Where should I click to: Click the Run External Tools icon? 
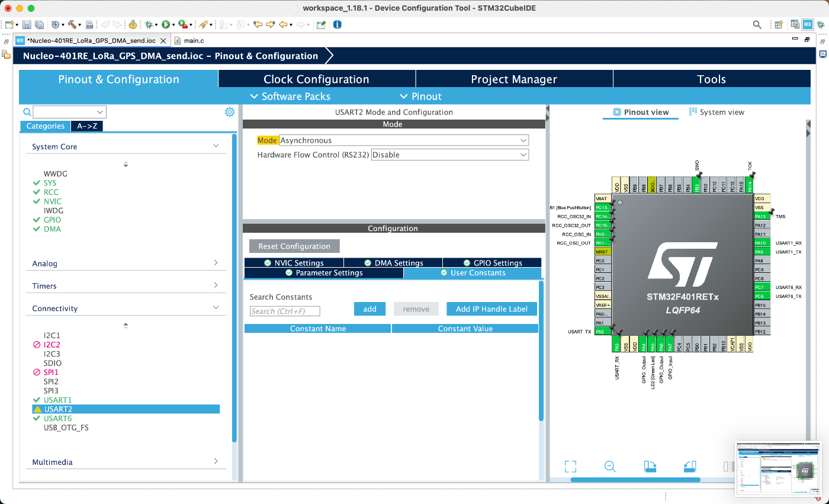pos(183,24)
